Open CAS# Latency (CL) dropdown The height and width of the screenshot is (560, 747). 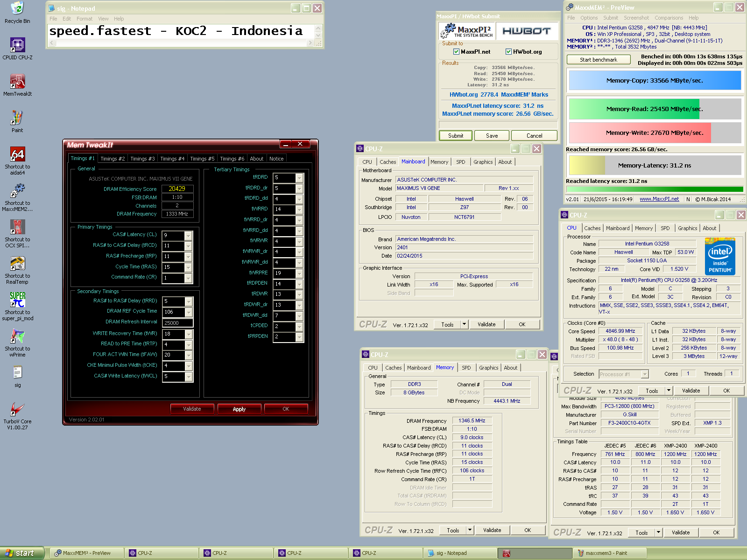188,235
